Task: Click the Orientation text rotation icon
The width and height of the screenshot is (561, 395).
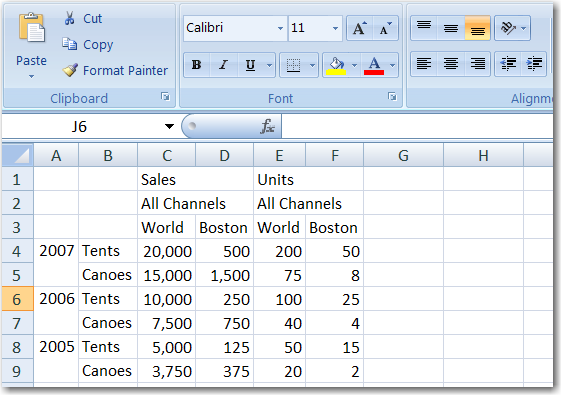Action: pos(508,28)
